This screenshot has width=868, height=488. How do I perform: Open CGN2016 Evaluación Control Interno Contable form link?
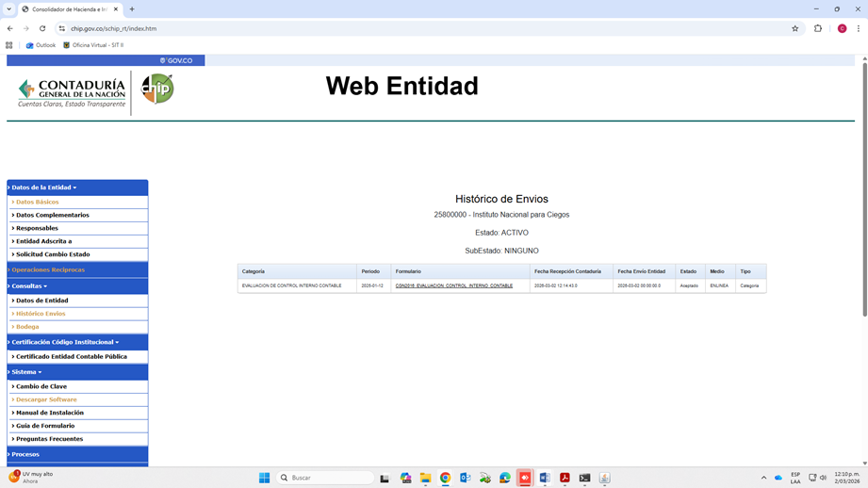point(454,286)
